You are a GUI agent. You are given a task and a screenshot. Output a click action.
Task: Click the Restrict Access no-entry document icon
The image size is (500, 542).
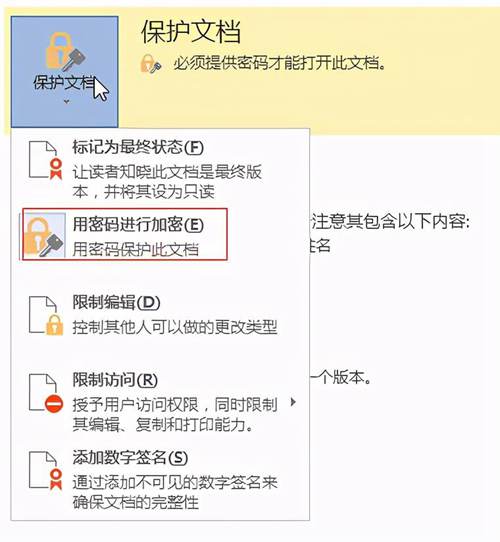(46, 393)
